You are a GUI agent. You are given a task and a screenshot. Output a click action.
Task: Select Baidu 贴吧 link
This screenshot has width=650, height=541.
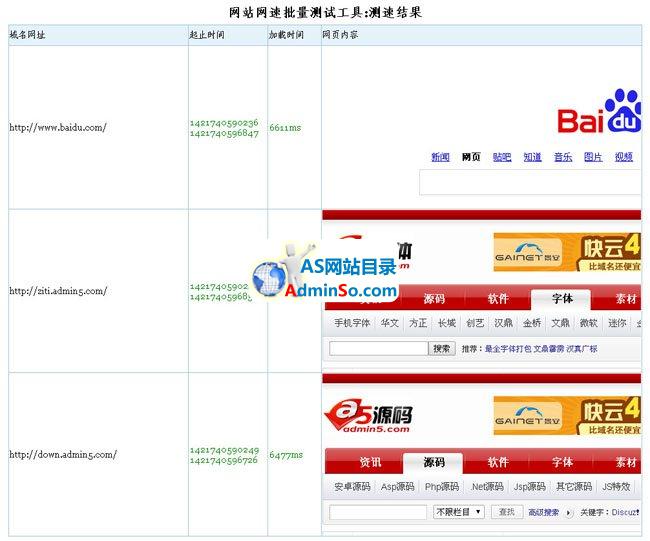click(x=502, y=157)
